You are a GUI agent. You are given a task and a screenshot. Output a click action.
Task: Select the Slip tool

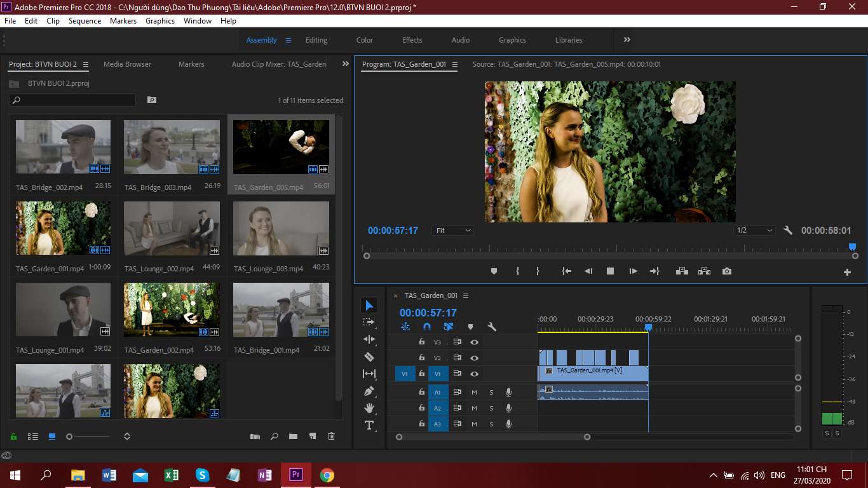point(369,374)
